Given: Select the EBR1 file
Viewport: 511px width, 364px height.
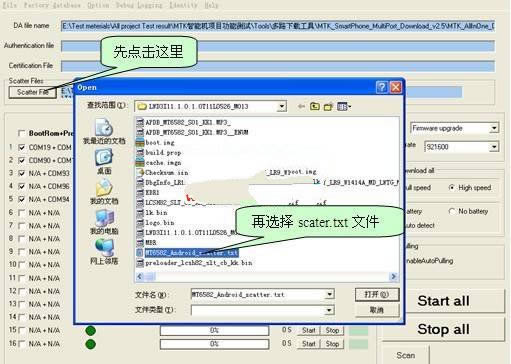Looking at the screenshot, I should [x=148, y=192].
